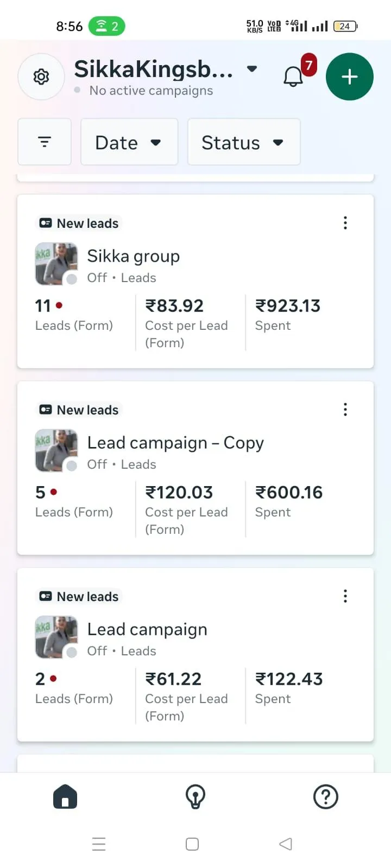Open the help question mark tab
Image resolution: width=391 pixels, height=868 pixels.
pyautogui.click(x=326, y=797)
